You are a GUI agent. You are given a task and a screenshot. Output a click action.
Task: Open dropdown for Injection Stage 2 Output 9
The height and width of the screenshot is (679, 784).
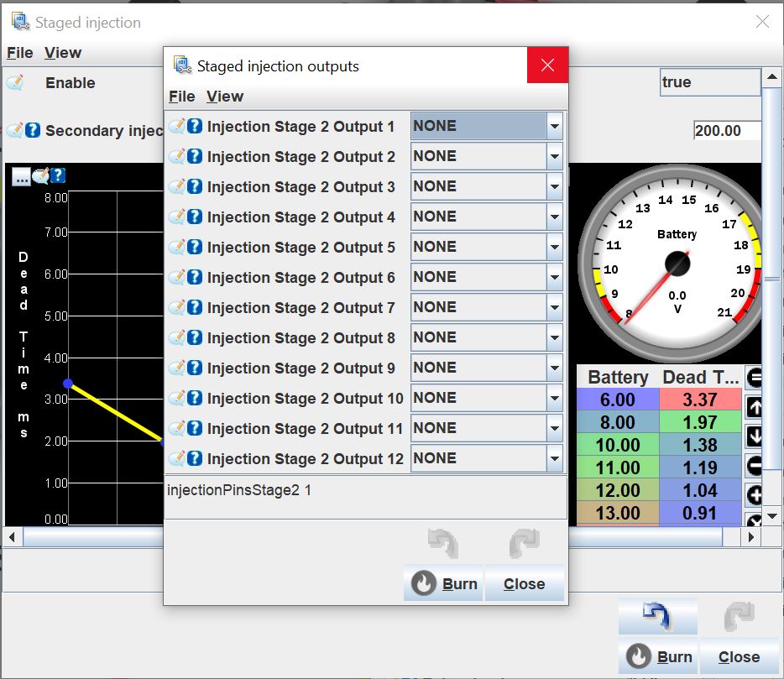(554, 368)
